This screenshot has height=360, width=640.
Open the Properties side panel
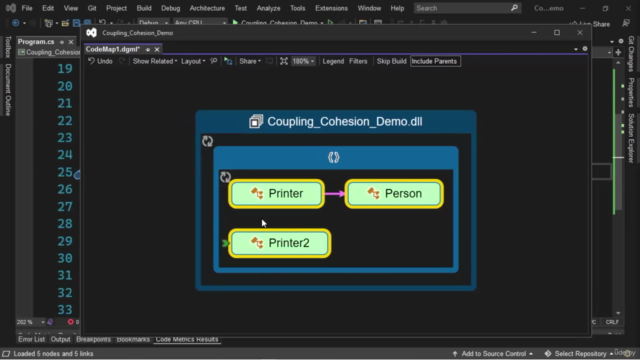pyautogui.click(x=631, y=92)
